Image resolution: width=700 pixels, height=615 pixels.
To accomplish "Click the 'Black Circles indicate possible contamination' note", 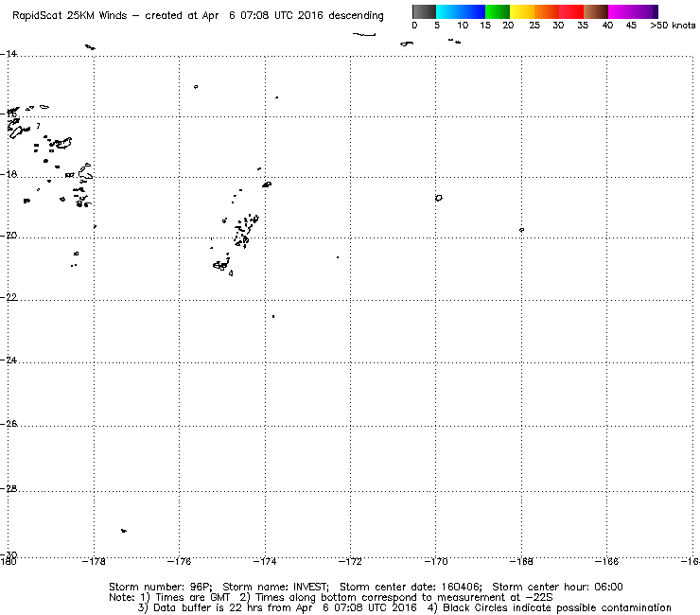I will [x=557, y=607].
